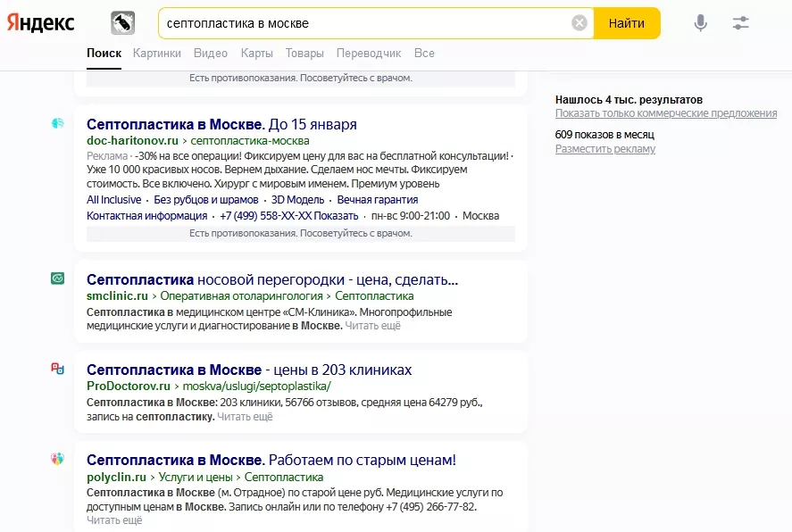The width and height of the screenshot is (792, 532).
Task: Reveal the phone number via Показать
Action: [337, 216]
